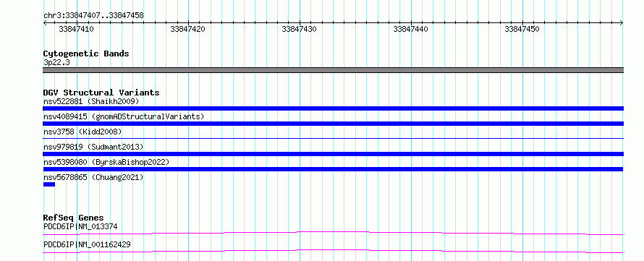Click ruler position 33847440
The width and height of the screenshot is (644, 261).
pos(411,29)
